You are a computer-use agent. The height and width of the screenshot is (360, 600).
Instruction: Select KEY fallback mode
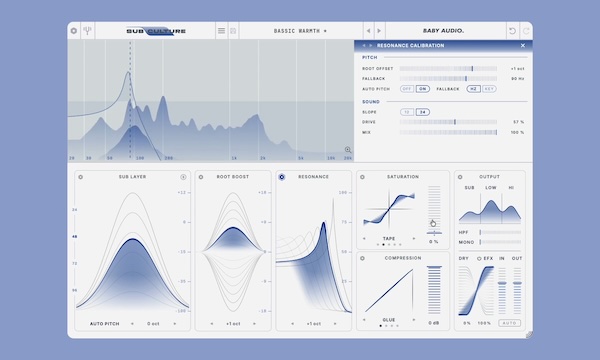pyautogui.click(x=489, y=89)
